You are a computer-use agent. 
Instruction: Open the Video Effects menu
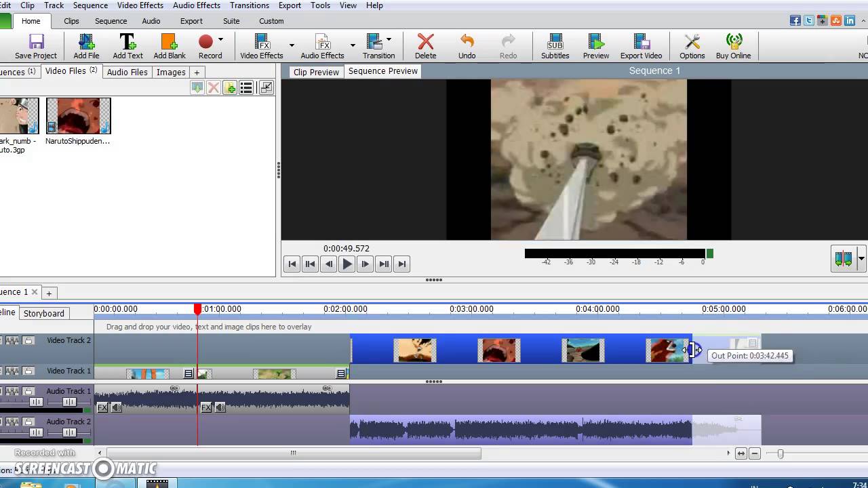coord(140,5)
